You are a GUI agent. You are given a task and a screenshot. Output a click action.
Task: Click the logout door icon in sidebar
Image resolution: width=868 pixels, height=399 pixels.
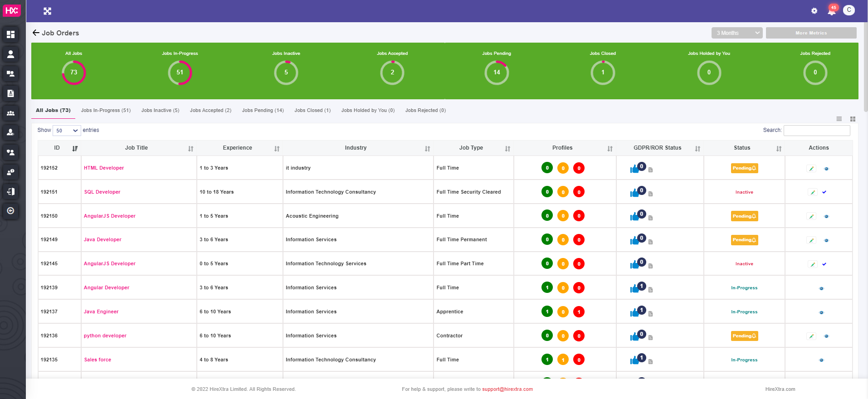[10, 191]
